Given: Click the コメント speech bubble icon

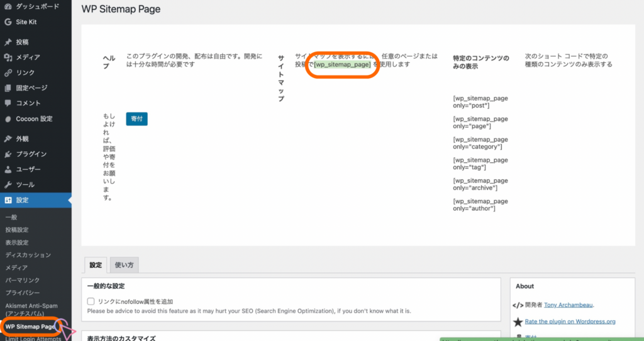Looking at the screenshot, I should pos(8,103).
